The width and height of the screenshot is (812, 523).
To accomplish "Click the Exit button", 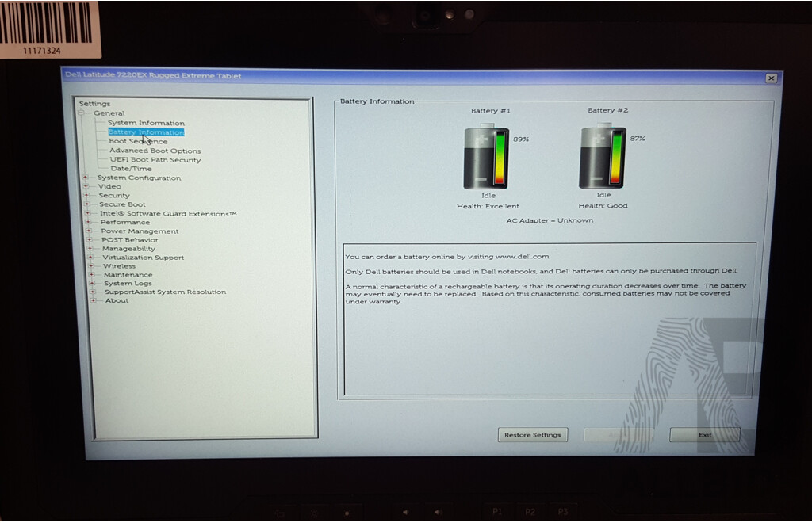I will (704, 435).
